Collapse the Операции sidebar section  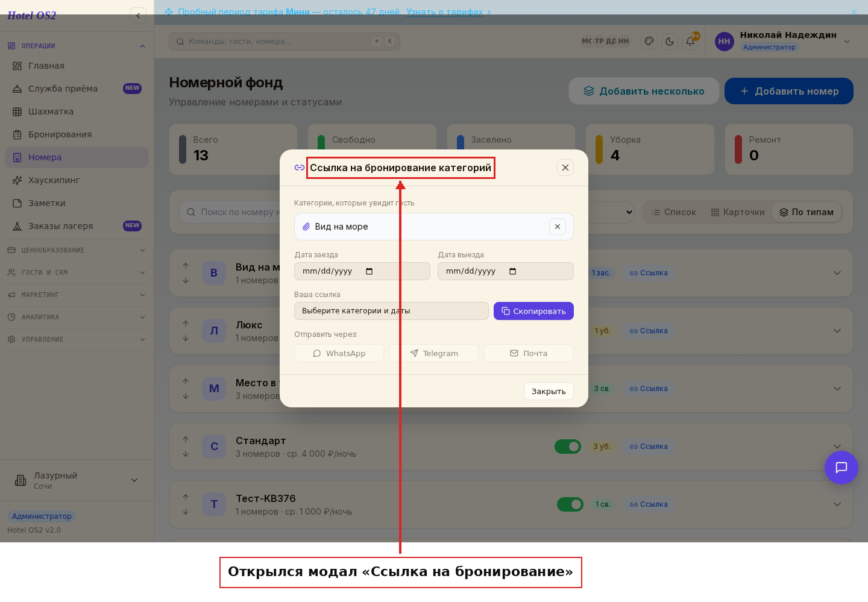(x=77, y=46)
